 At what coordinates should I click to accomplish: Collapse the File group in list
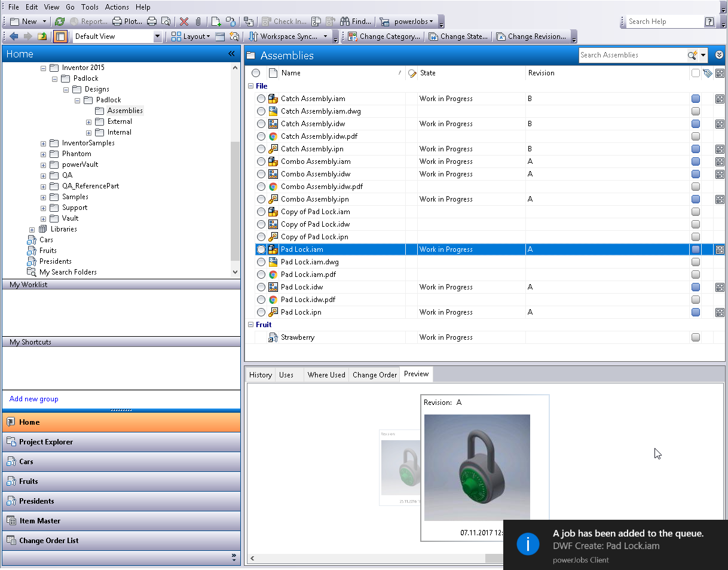click(251, 86)
